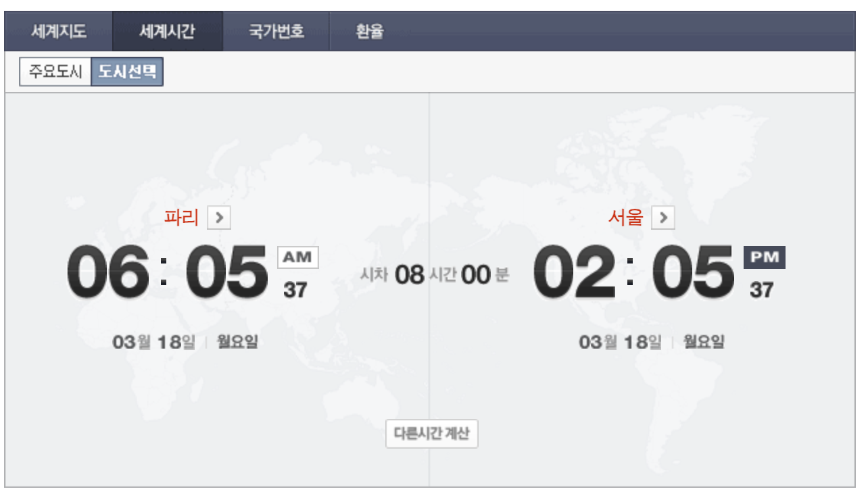Screen dimensions: 868x504
Task: Click the Paris date 03월 18일 월요일
Action: (x=185, y=342)
